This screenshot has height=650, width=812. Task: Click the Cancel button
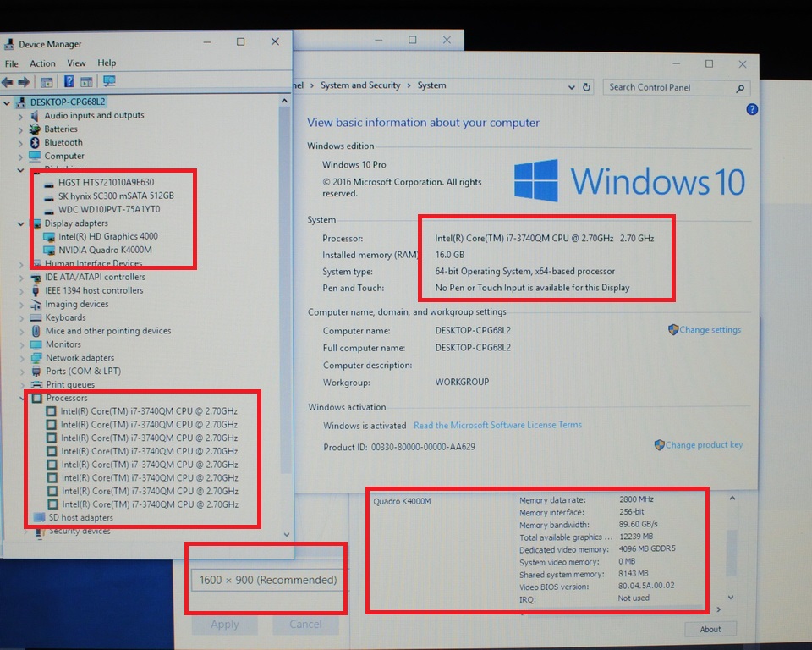click(305, 625)
